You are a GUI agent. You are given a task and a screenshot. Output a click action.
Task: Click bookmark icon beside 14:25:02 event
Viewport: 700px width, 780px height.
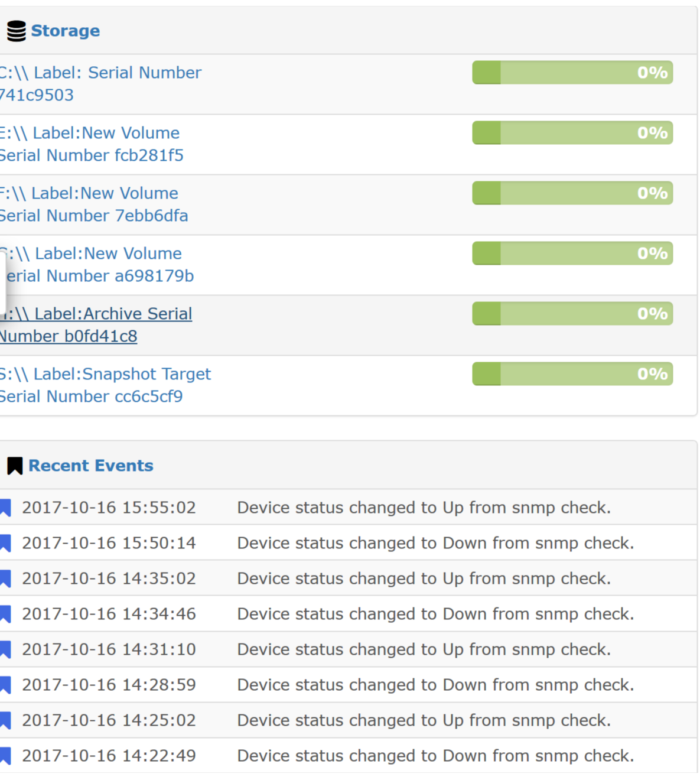pos(5,720)
